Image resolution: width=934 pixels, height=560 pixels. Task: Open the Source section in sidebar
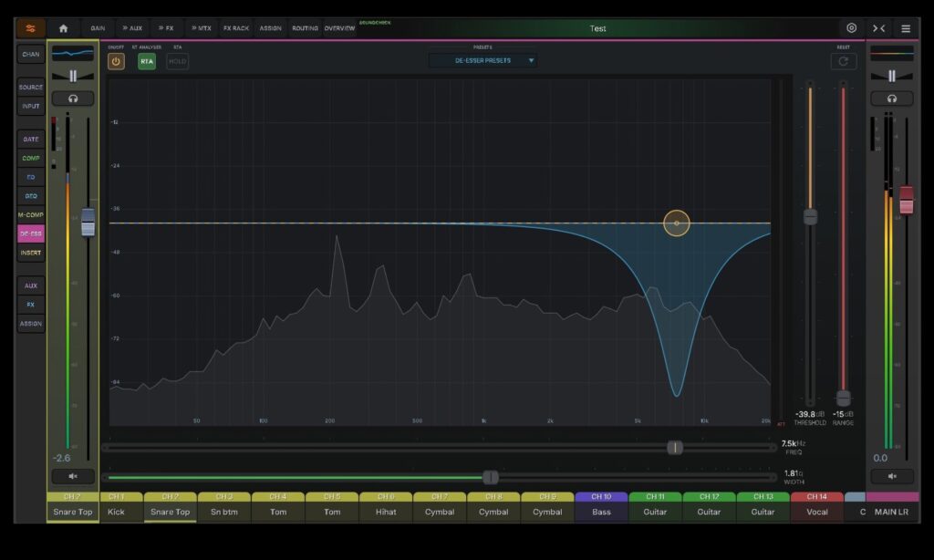click(x=31, y=87)
